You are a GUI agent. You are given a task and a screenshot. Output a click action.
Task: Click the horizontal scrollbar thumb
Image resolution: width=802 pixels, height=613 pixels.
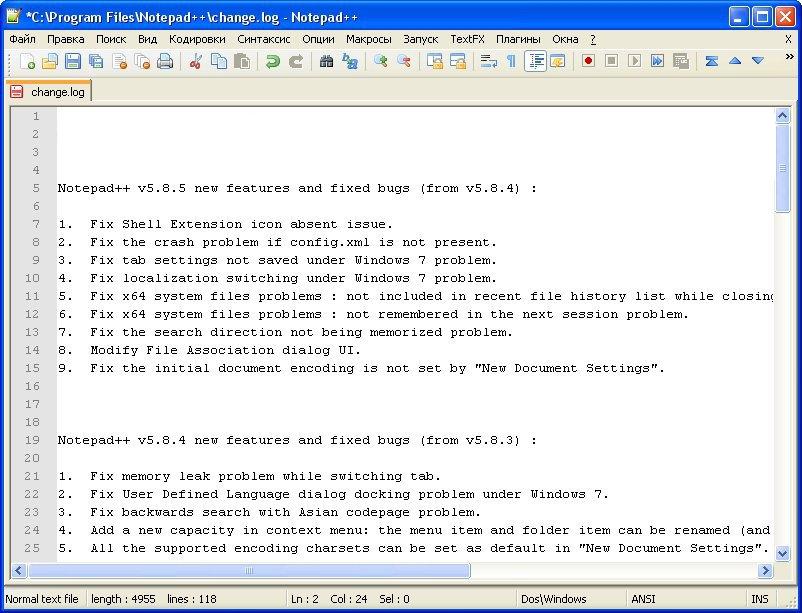pyautogui.click(x=250, y=571)
